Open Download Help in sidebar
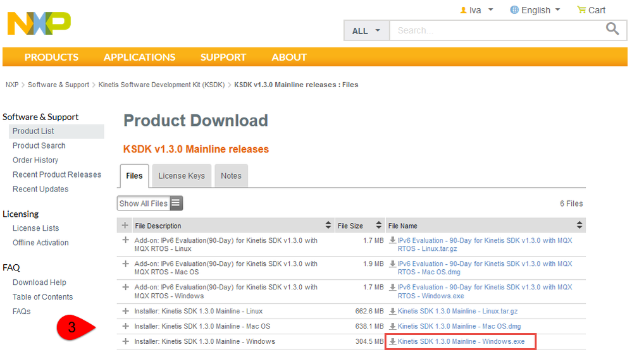632x364 pixels. (x=39, y=282)
